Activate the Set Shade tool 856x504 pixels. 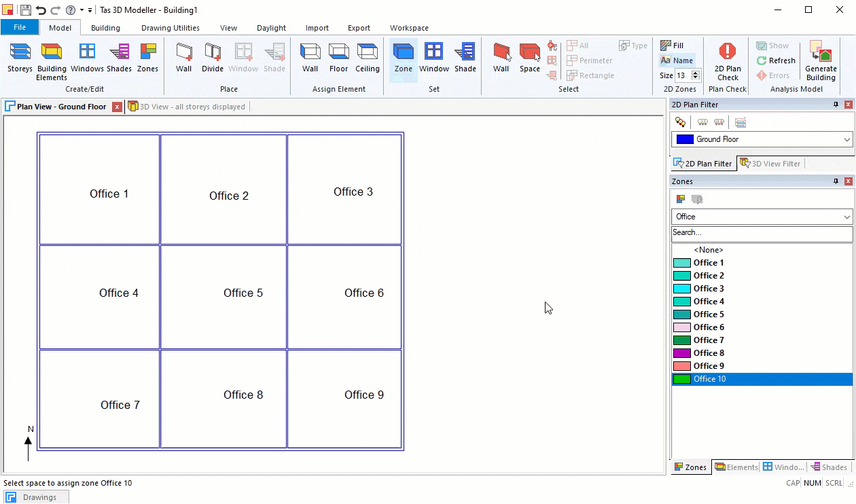tap(465, 58)
